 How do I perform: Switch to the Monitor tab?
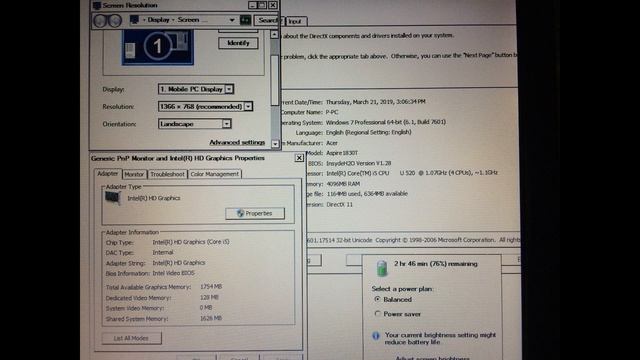point(134,174)
